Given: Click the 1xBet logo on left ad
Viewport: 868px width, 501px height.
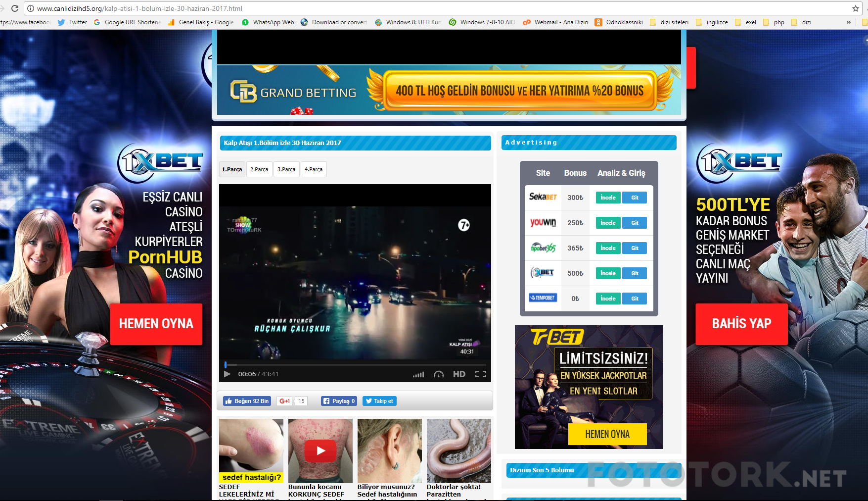Looking at the screenshot, I should click(x=161, y=163).
